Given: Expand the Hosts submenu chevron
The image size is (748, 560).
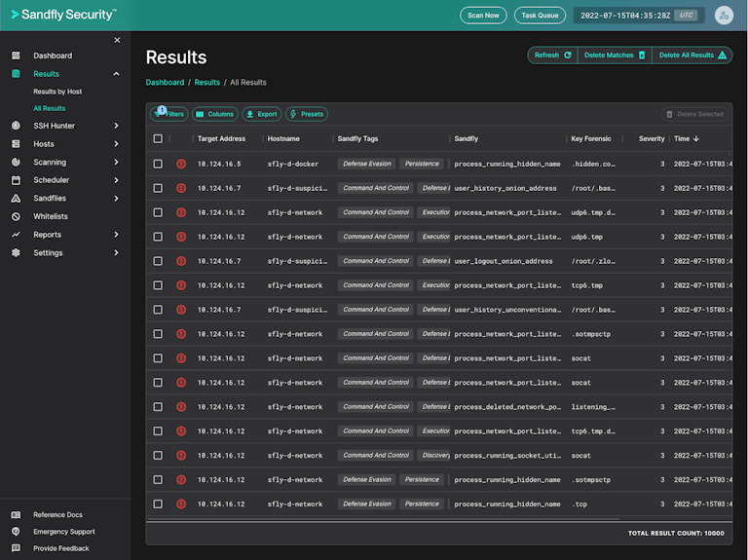Looking at the screenshot, I should (x=117, y=143).
